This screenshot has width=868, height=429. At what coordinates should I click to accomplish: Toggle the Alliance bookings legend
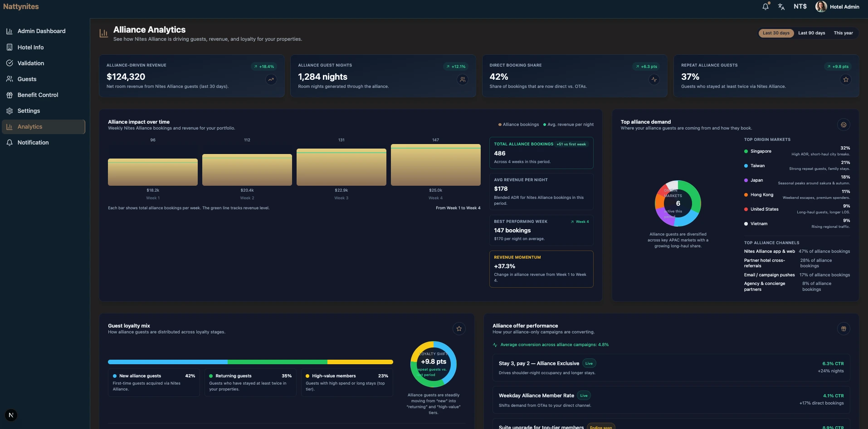(x=518, y=124)
